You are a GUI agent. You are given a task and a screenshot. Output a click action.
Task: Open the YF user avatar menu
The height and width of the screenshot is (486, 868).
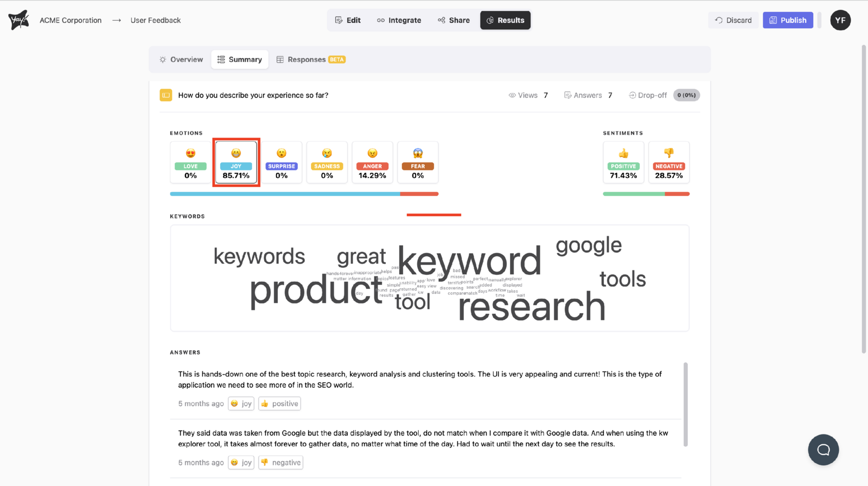pos(840,20)
